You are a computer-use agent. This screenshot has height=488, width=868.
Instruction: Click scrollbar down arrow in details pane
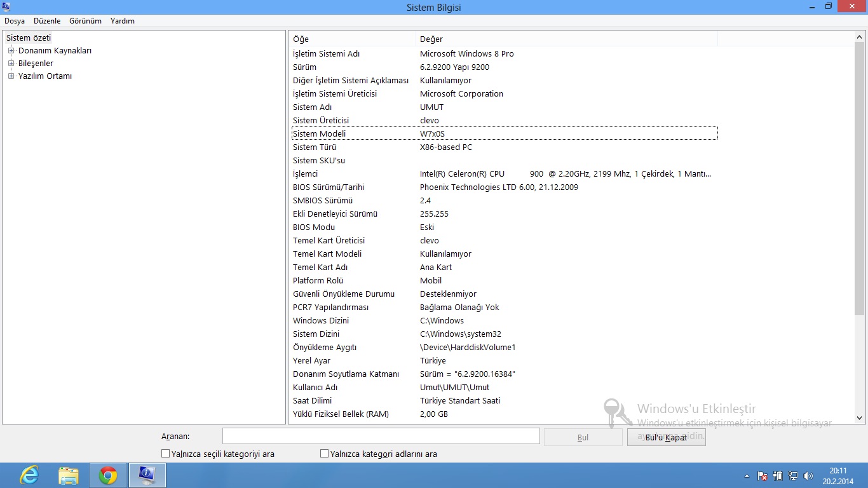pos(860,418)
